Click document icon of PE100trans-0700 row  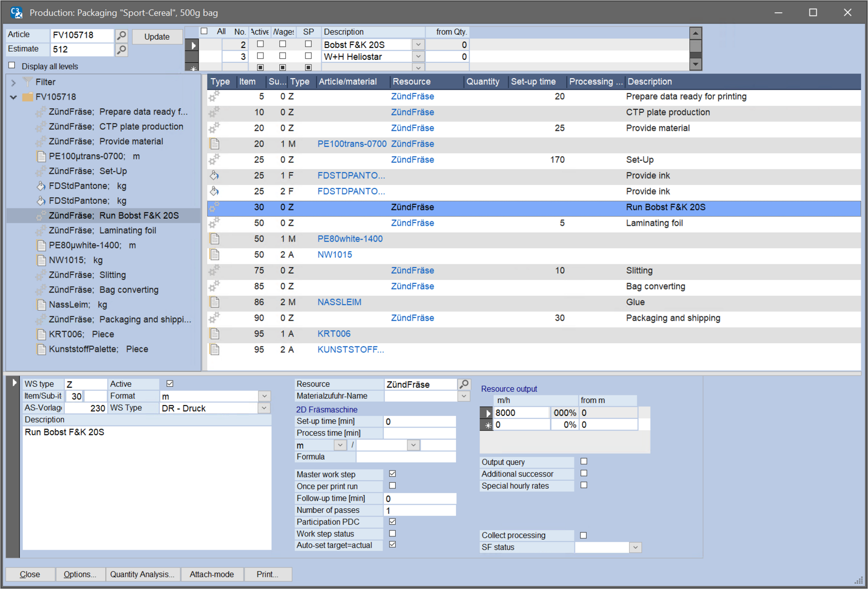pos(214,144)
